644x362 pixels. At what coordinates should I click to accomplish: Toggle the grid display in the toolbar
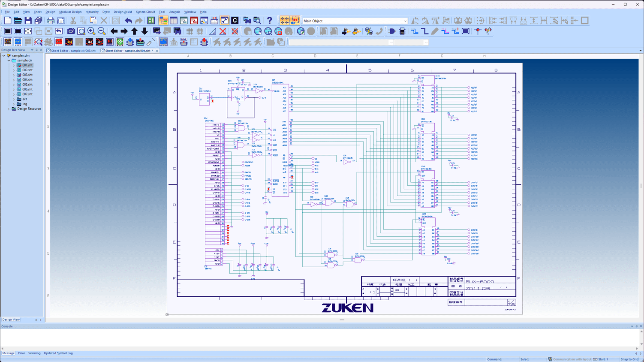[190, 31]
